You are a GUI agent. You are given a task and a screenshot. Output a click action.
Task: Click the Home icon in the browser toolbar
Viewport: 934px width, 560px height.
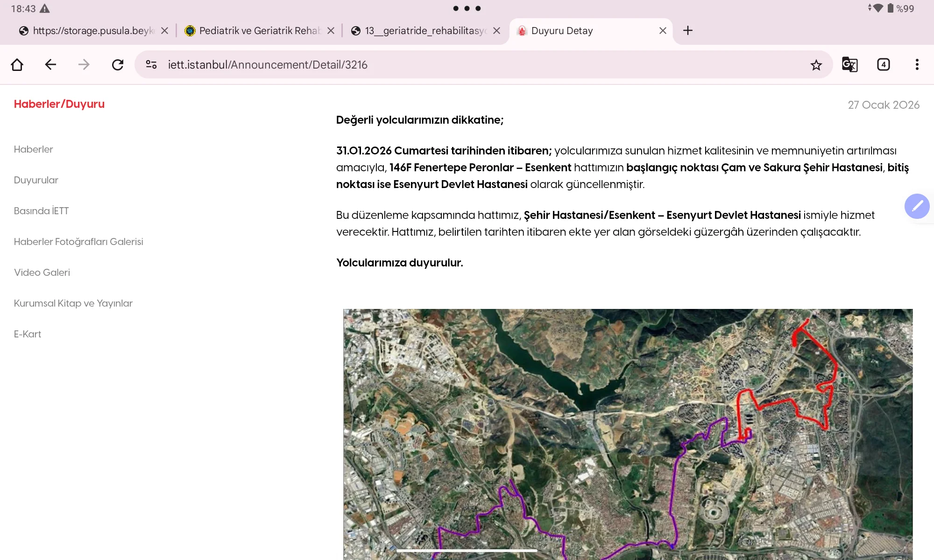[17, 64]
